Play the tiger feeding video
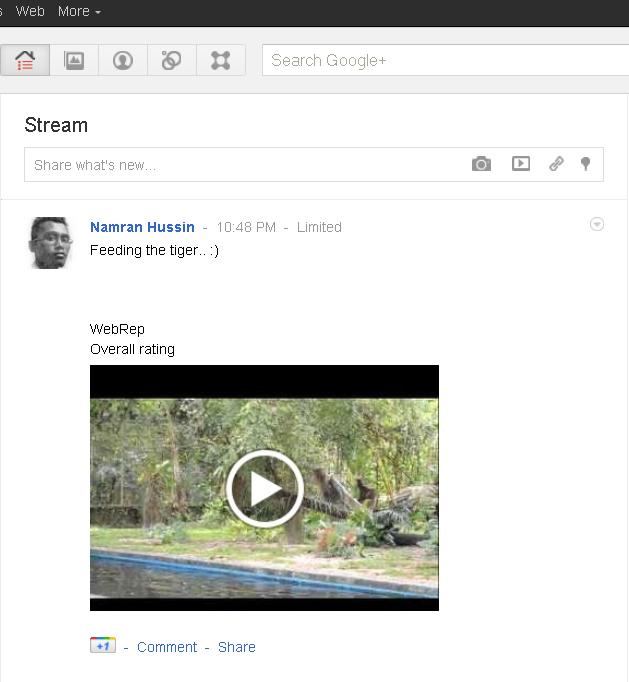629x682 pixels. pos(264,488)
